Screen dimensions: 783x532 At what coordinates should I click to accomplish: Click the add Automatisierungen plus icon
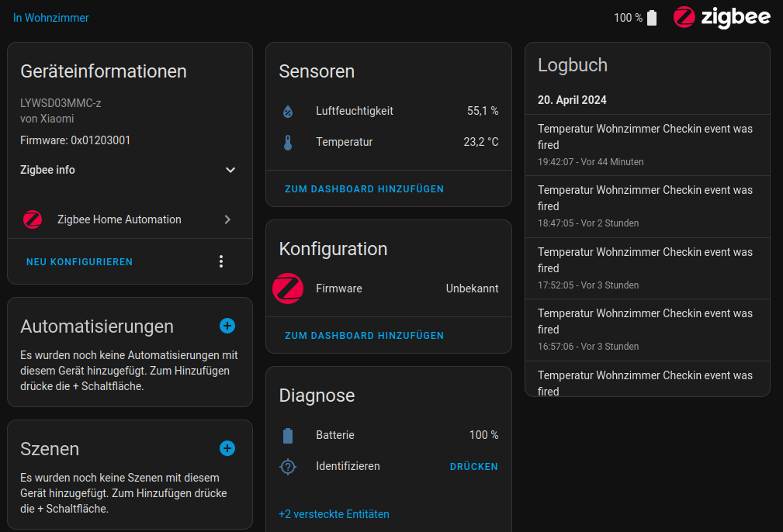[x=227, y=326]
